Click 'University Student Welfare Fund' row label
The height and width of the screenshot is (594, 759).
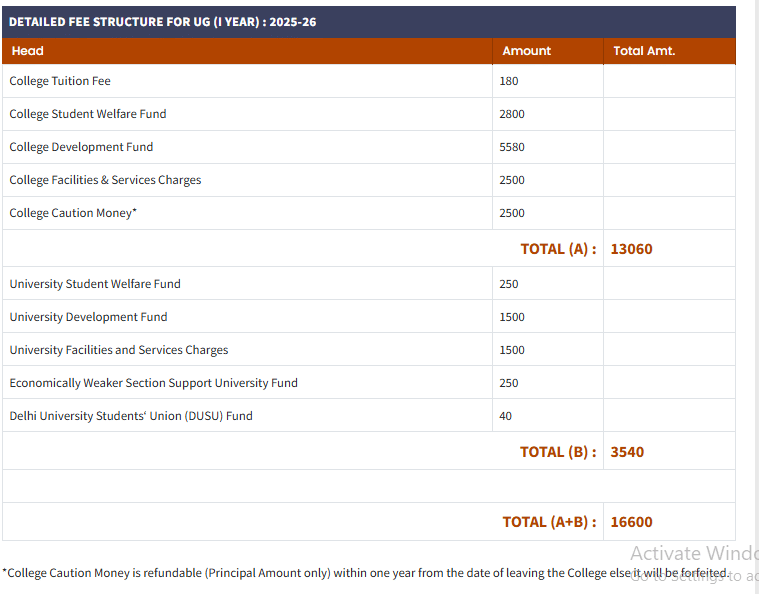(x=95, y=284)
